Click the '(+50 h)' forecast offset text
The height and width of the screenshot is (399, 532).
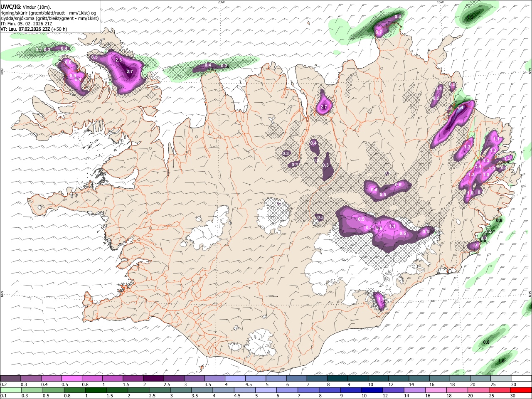(x=60, y=29)
